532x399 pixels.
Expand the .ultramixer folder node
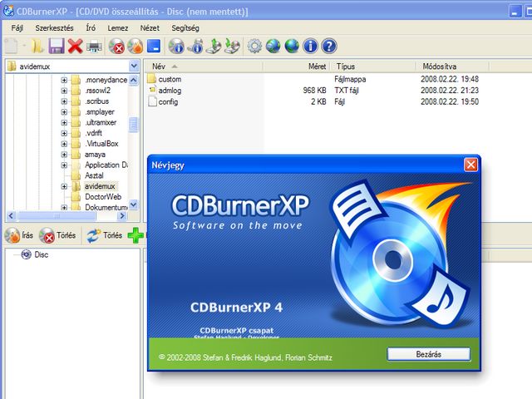pyautogui.click(x=64, y=122)
